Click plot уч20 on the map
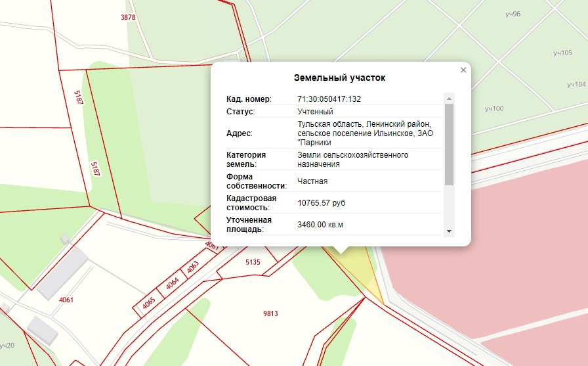The height and width of the screenshot is (366, 588). pos(7,345)
